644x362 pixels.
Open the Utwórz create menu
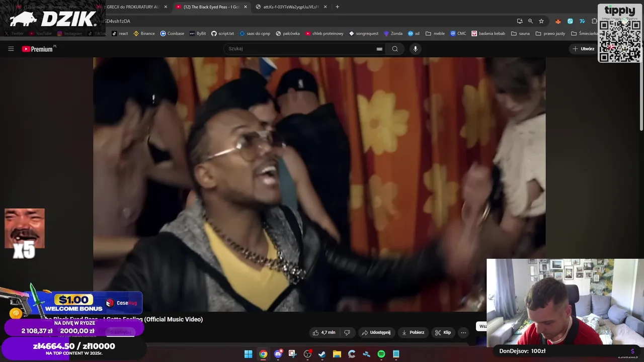pyautogui.click(x=584, y=49)
